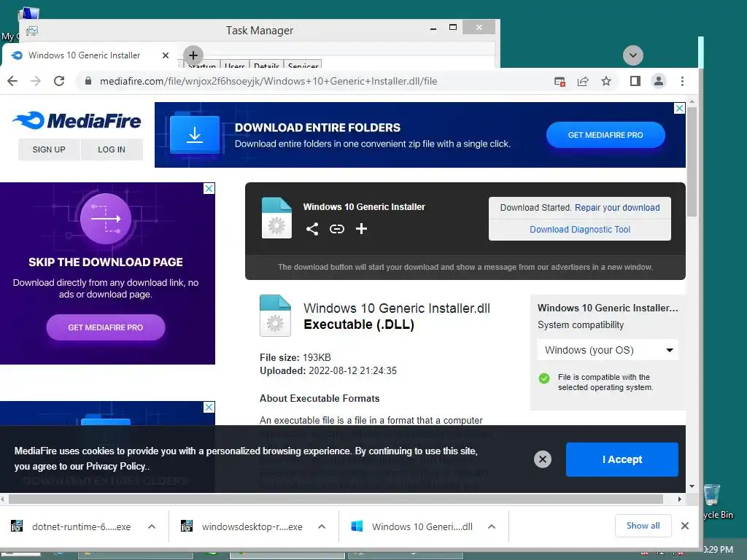This screenshot has height=560, width=747.
Task: Open the Recycle Bin desktop icon
Action: (x=714, y=502)
